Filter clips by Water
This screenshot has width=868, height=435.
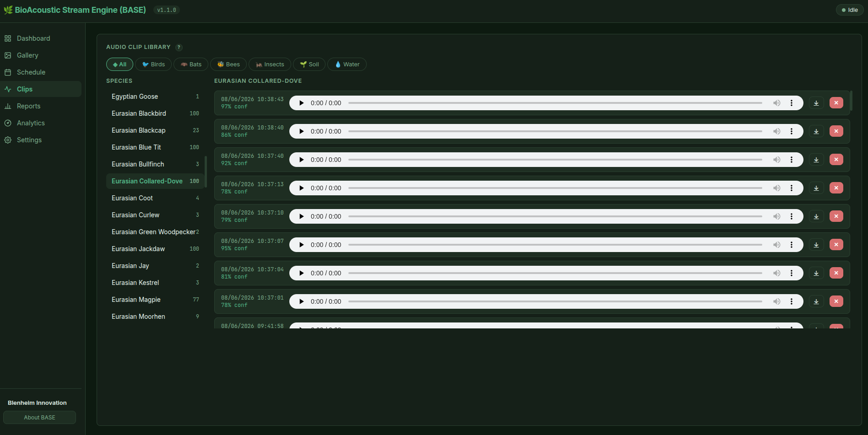pyautogui.click(x=347, y=64)
